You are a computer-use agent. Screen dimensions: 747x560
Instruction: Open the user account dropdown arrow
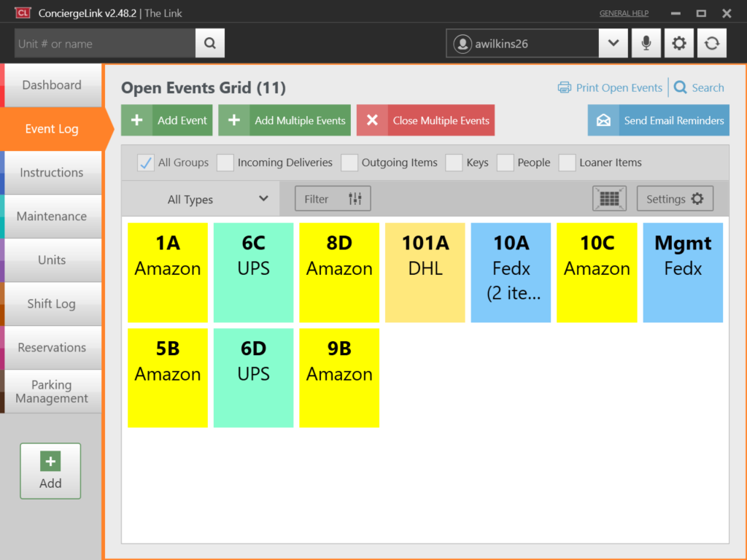click(x=613, y=43)
